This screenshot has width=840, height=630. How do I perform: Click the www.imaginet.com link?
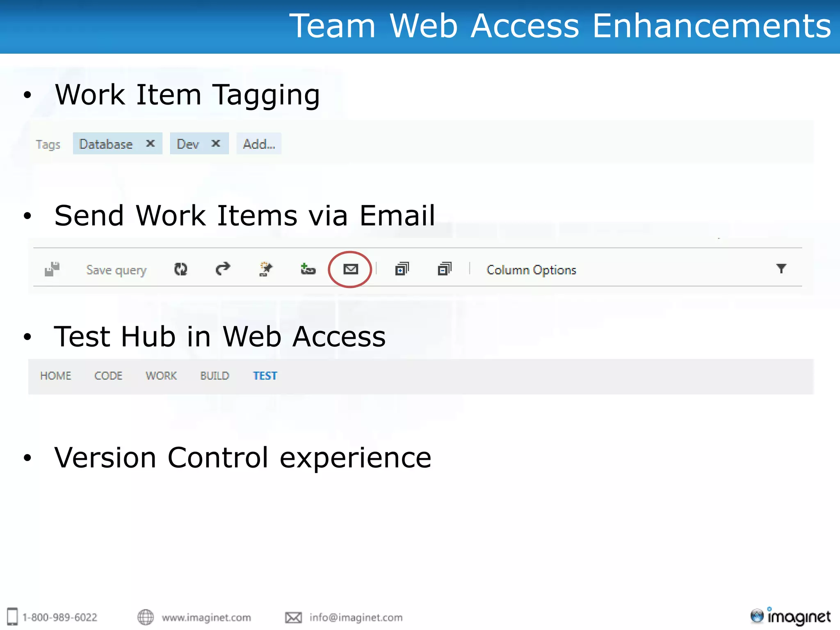[x=206, y=617]
